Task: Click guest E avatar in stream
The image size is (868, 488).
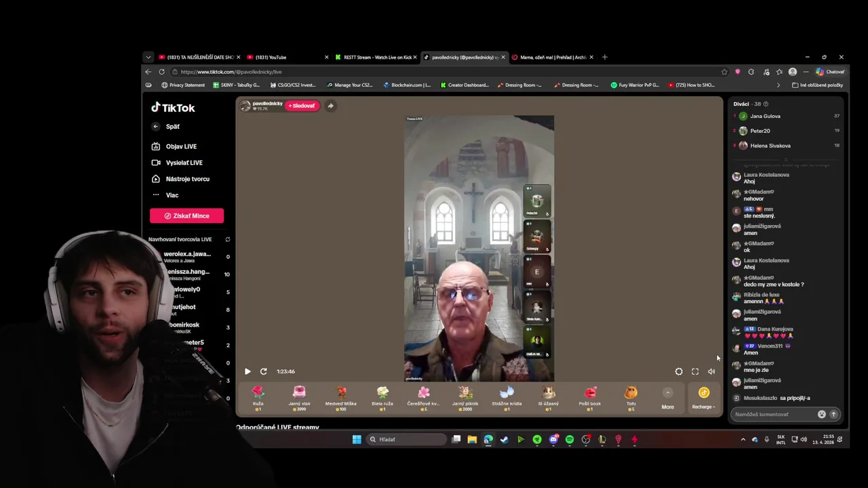Action: pyautogui.click(x=537, y=272)
